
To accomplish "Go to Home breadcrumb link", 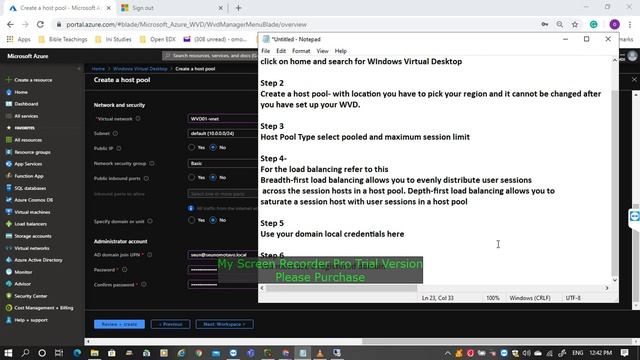I will 98,69.
